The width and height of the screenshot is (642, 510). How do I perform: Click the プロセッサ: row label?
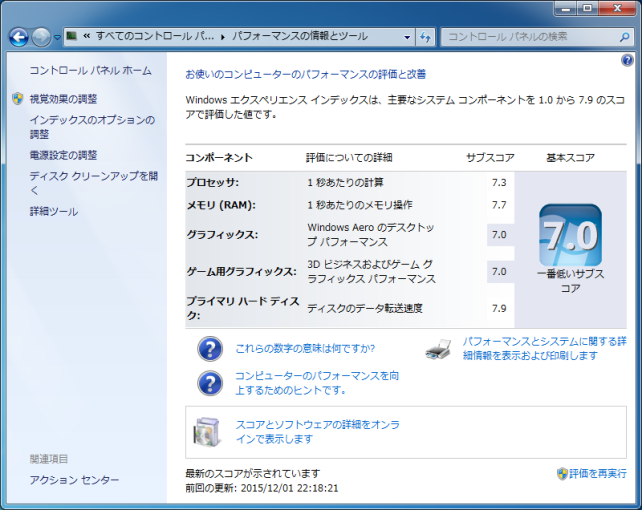tap(213, 183)
